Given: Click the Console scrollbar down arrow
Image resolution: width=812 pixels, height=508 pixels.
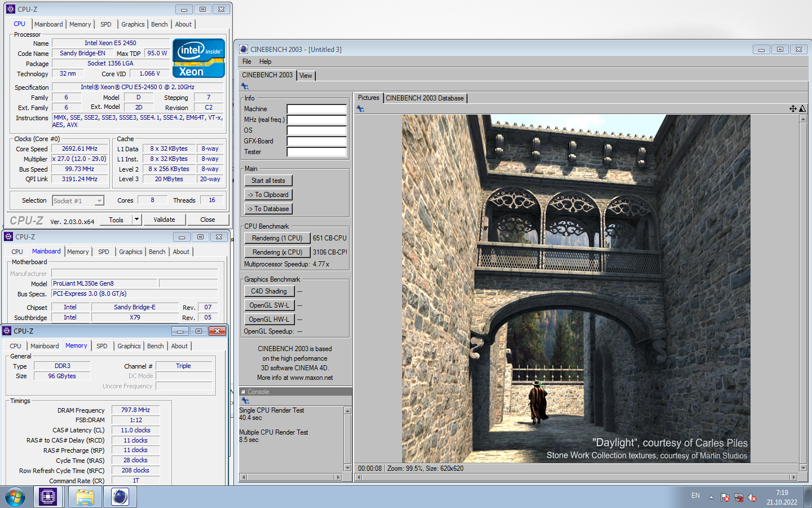Looking at the screenshot, I should 347,468.
